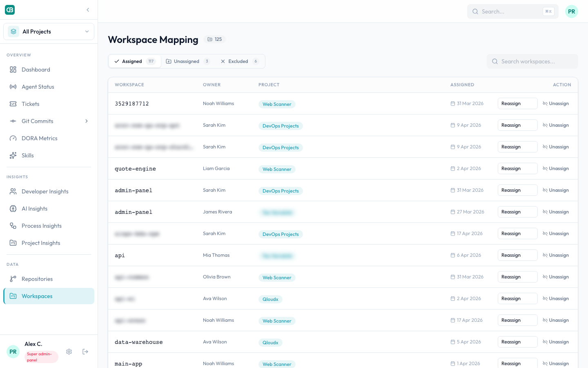Click the Workspace column header
Screen dimensions: 588x368
129,85
